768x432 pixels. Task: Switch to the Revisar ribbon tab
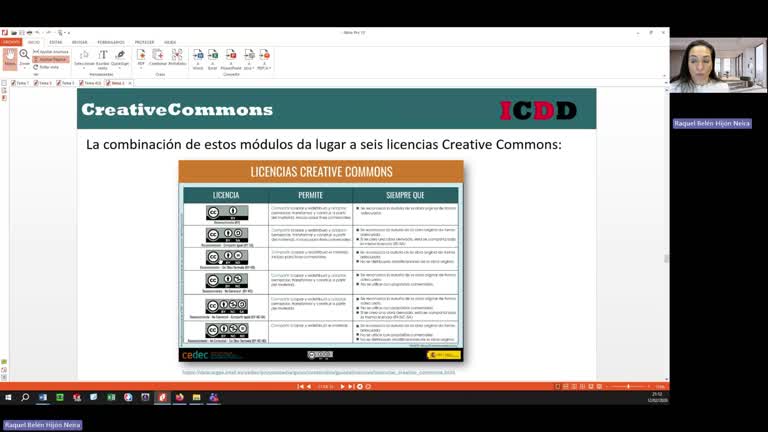[x=79, y=42]
